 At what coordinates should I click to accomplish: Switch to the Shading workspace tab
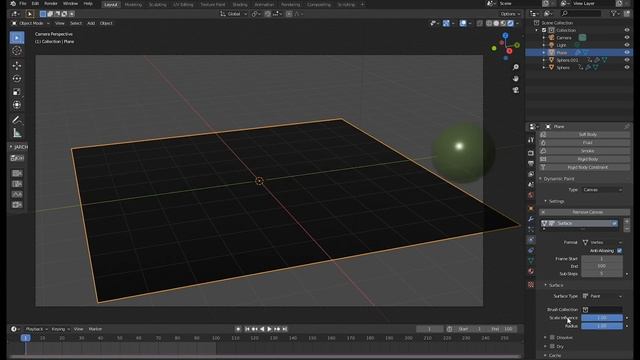point(240,4)
